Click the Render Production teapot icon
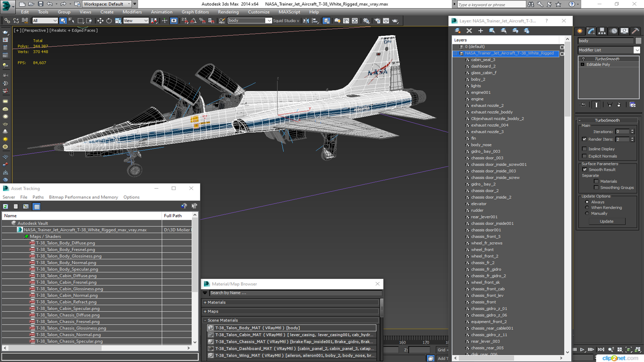 pyautogui.click(x=395, y=21)
